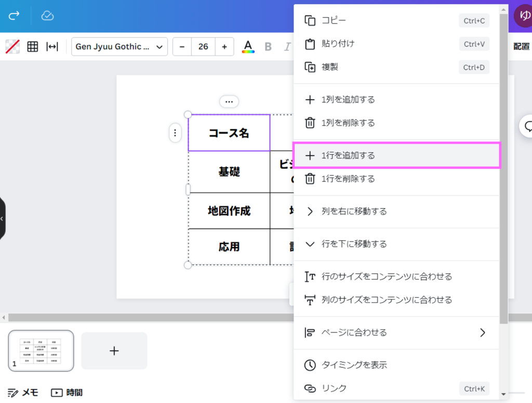Click the font size field showing 26
Image resolution: width=532 pixels, height=403 pixels.
[203, 47]
